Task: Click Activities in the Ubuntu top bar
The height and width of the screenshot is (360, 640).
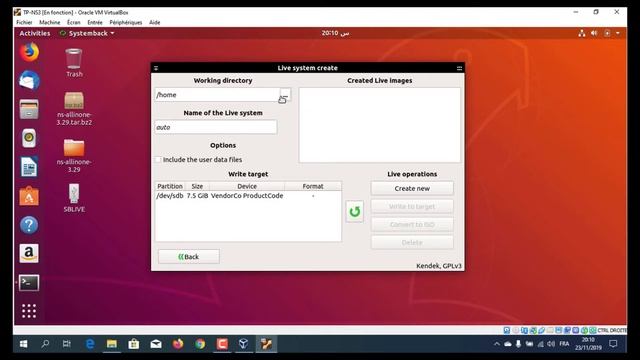Action: pos(35,33)
